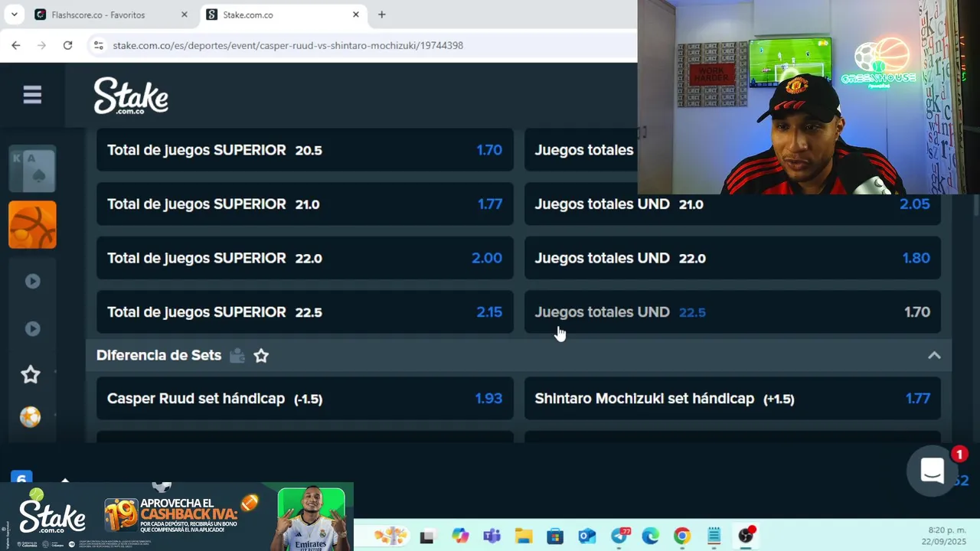980x551 pixels.
Task: Bet Total de juegos SUPERIOR 22.5 at 2.15
Action: [305, 312]
